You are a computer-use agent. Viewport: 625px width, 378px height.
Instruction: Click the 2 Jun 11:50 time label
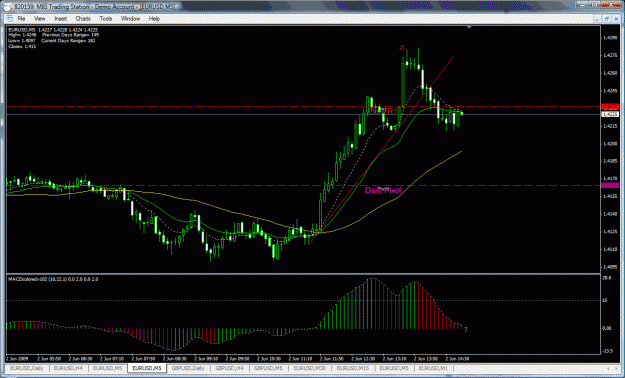pos(331,358)
